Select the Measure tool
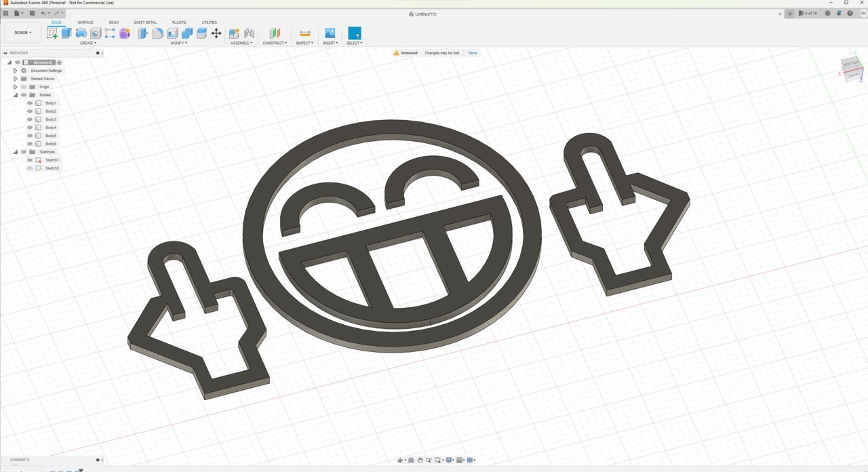This screenshot has height=472, width=868. coord(304,33)
